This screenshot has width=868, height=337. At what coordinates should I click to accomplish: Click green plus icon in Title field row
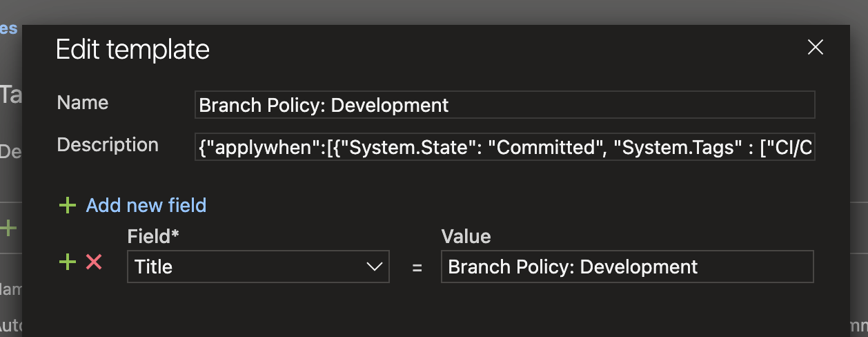pyautogui.click(x=67, y=262)
